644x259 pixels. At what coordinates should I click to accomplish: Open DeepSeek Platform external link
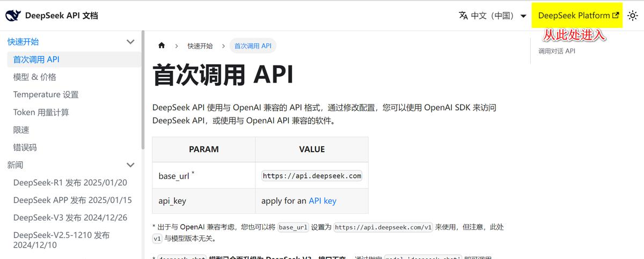(x=577, y=16)
